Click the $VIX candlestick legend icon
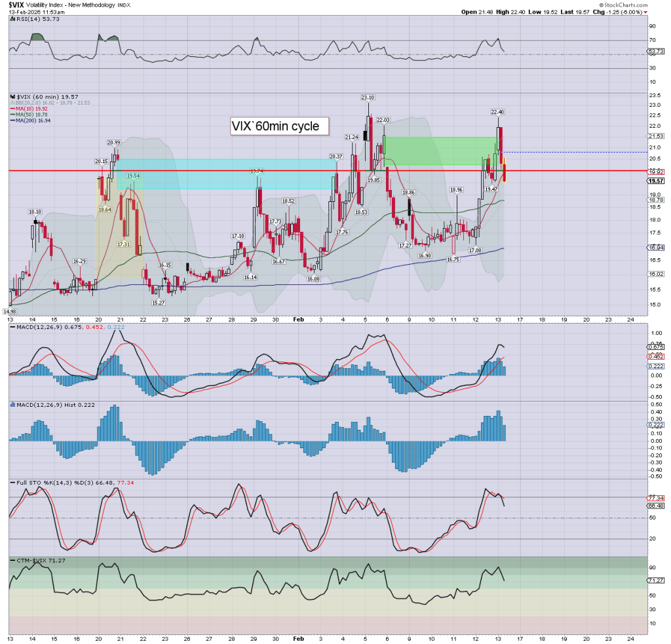The height and width of the screenshot is (644, 671). pos(12,96)
